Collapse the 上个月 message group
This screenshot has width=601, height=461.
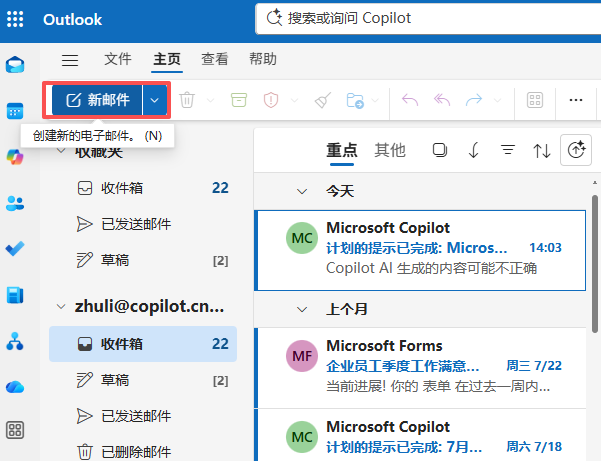302,309
